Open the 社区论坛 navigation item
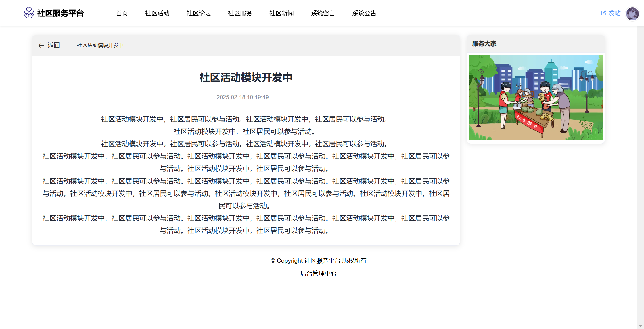The image size is (644, 329). coord(199,13)
